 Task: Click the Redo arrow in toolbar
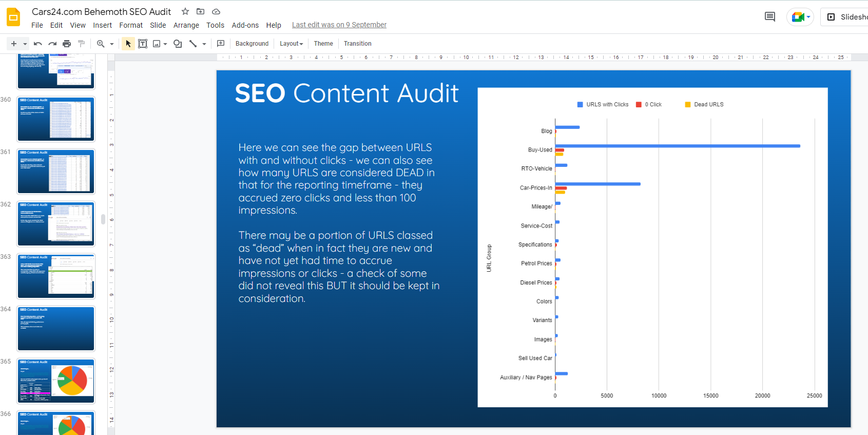pos(52,44)
